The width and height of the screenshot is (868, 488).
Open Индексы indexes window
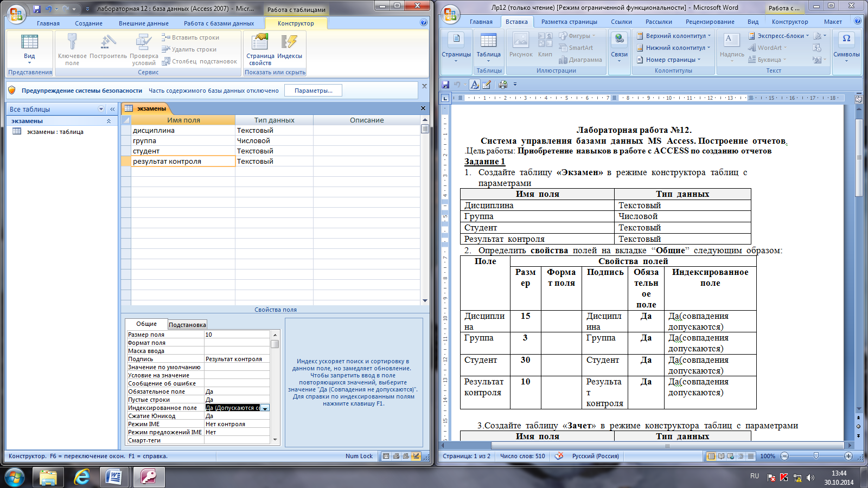point(290,47)
